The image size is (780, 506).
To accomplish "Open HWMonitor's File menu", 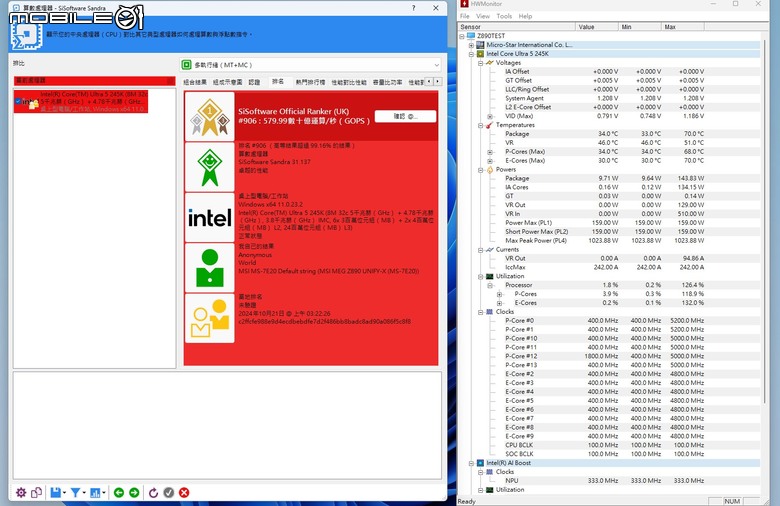I will click(x=465, y=16).
